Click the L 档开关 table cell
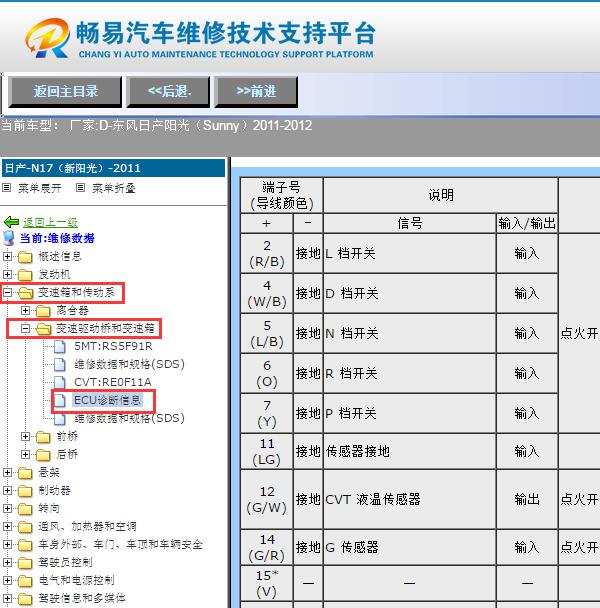This screenshot has height=608, width=600. 409,253
